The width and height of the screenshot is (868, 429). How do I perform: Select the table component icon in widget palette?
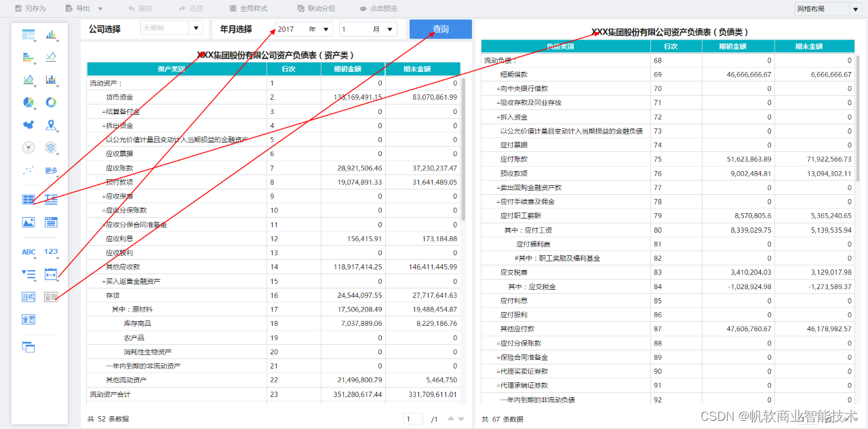click(x=28, y=34)
